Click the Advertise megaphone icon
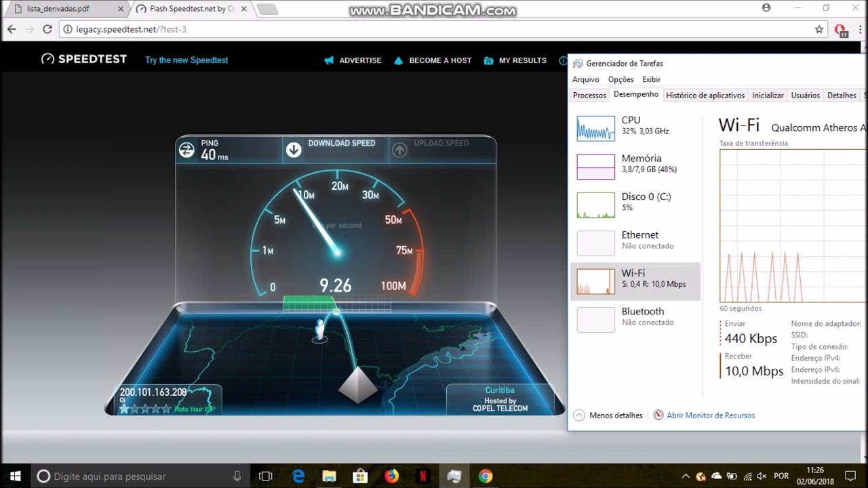Screen dimensions: 868x488 329,60
